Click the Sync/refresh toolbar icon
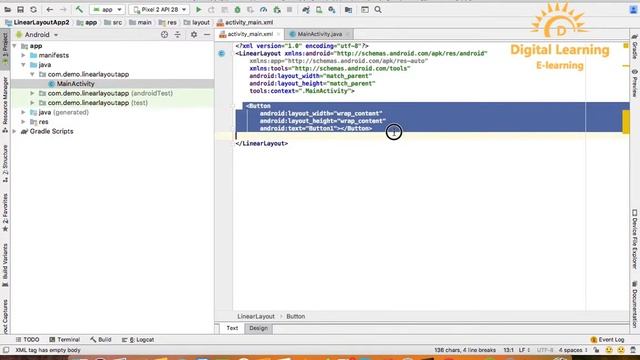The width and height of the screenshot is (640, 360). pyautogui.click(x=33, y=9)
